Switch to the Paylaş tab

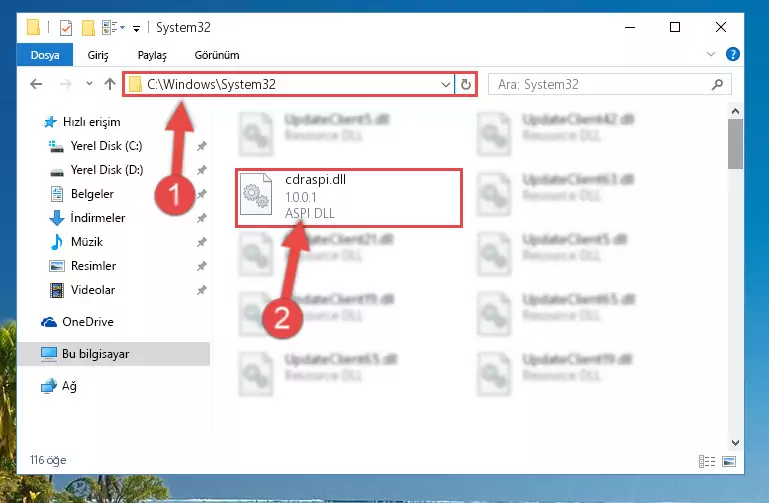[152, 55]
